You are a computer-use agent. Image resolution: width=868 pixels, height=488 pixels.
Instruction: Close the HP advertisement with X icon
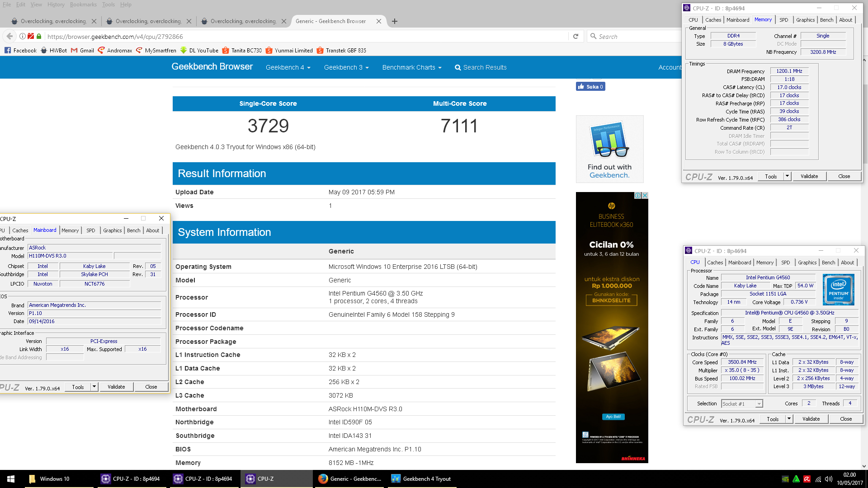tap(645, 195)
